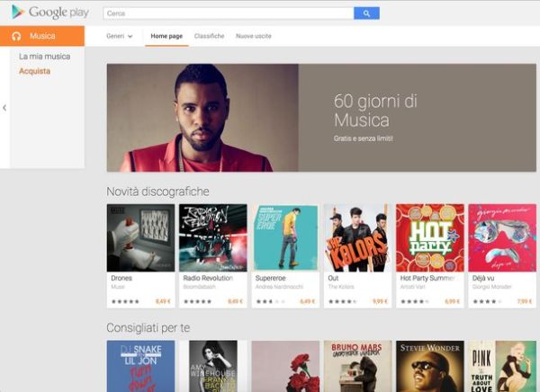Click into the Cerca search field

coord(229,13)
